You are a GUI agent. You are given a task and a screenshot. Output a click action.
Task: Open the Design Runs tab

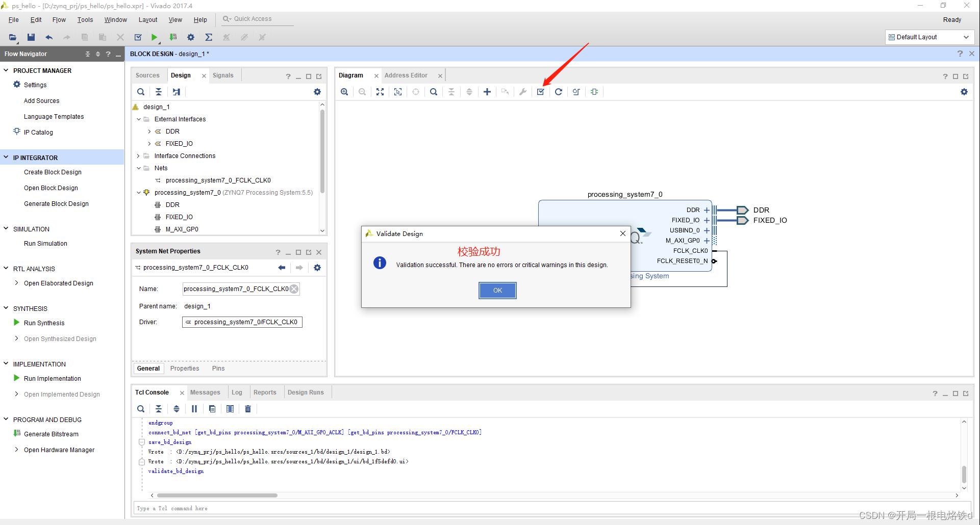(306, 392)
